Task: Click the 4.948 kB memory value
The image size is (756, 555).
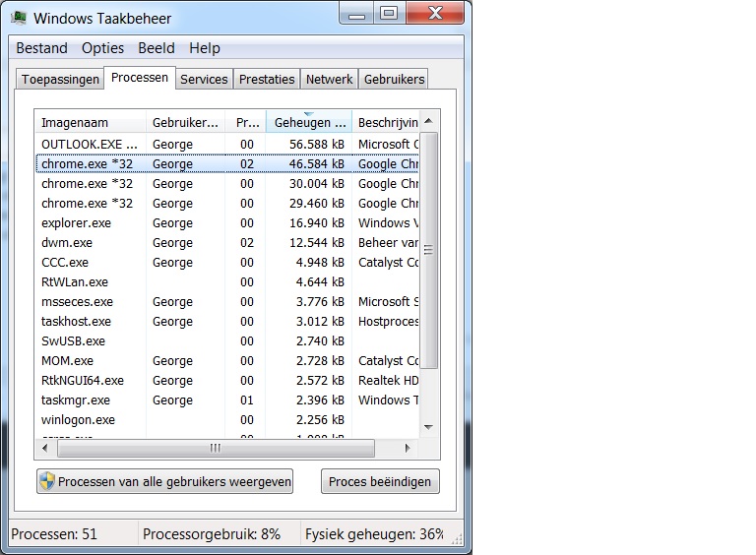Action: pos(320,263)
